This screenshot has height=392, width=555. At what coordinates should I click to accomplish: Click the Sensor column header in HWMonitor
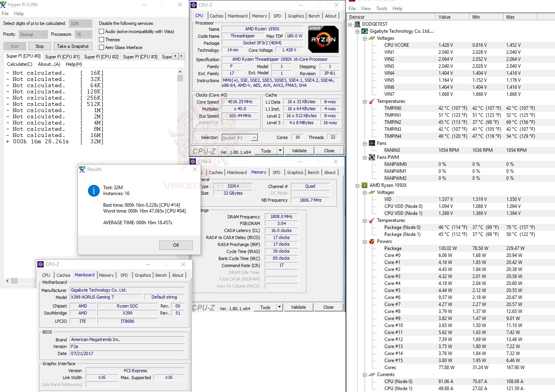391,17
